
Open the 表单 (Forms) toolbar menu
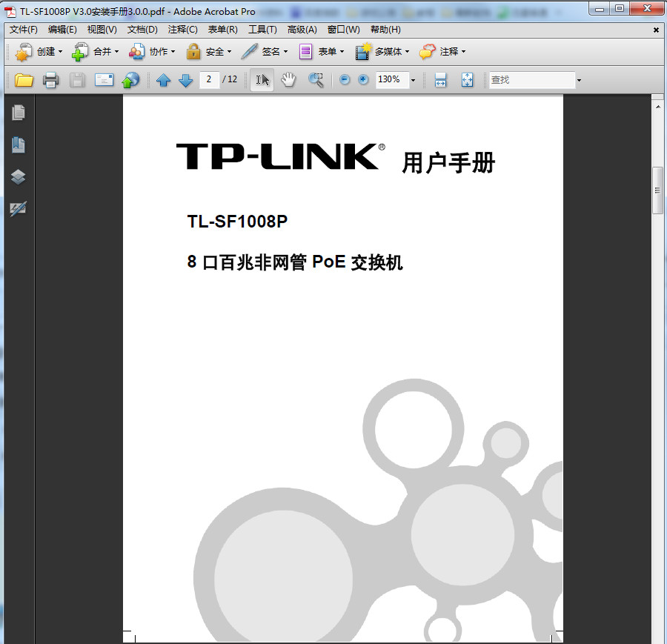click(x=322, y=52)
